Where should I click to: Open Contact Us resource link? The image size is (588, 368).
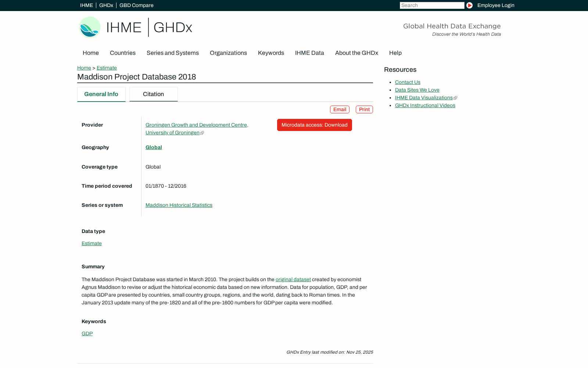(408, 82)
